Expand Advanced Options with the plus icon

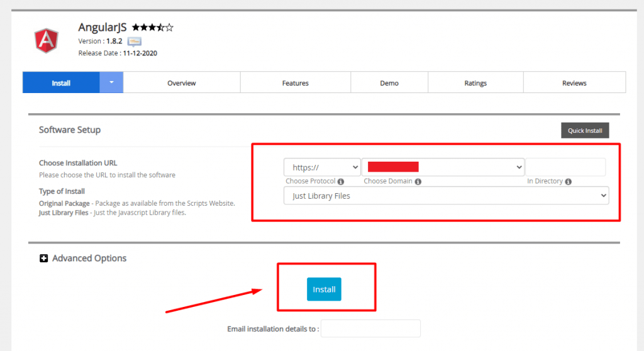click(43, 258)
